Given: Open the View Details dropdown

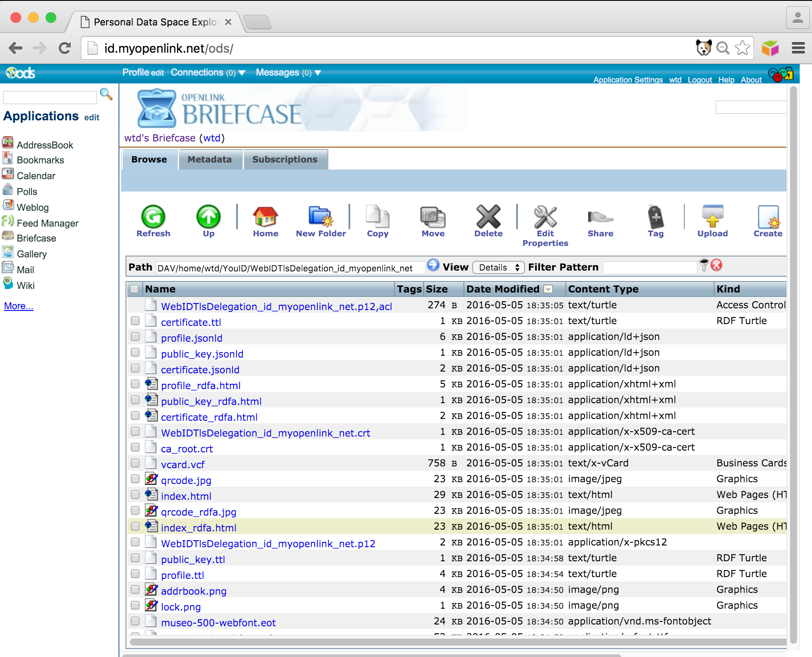Looking at the screenshot, I should coord(499,267).
